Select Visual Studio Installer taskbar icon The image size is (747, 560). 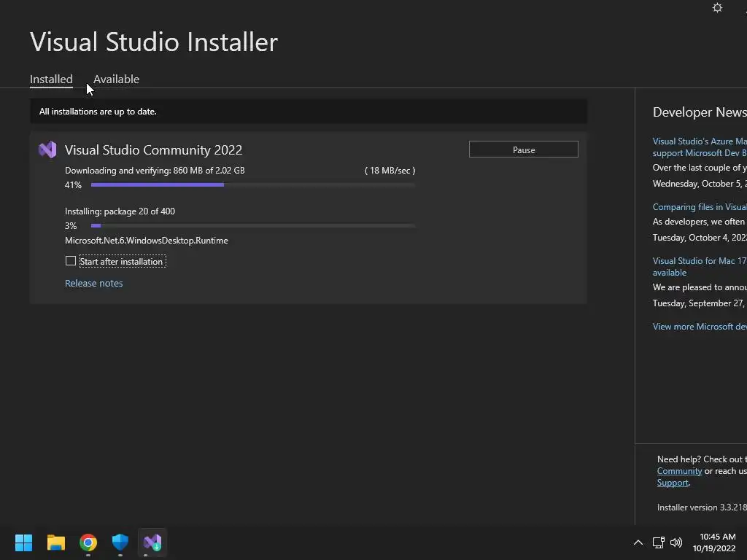point(152,542)
